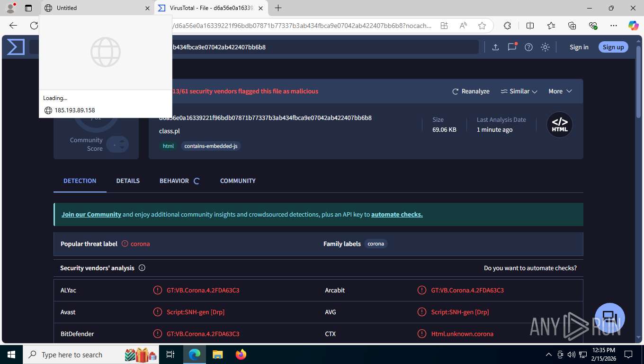Image resolution: width=644 pixels, height=364 pixels.
Task: Expand the Similar dropdown
Action: coord(519,91)
